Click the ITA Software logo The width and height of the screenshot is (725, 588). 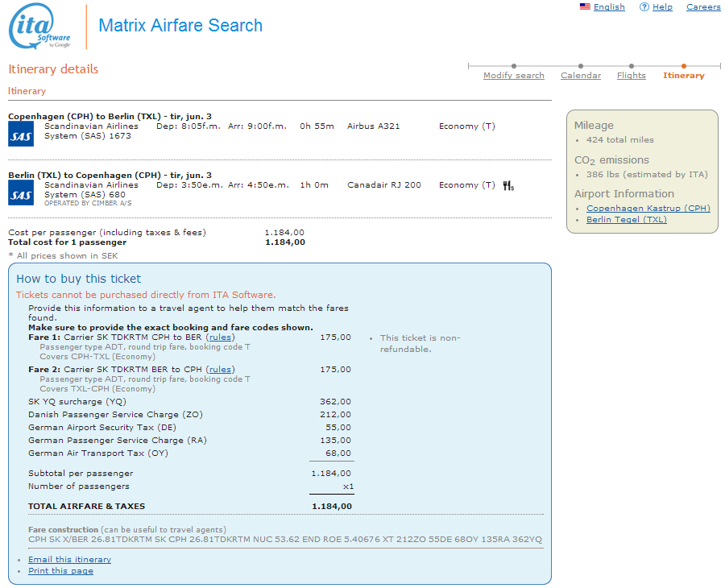point(40,26)
